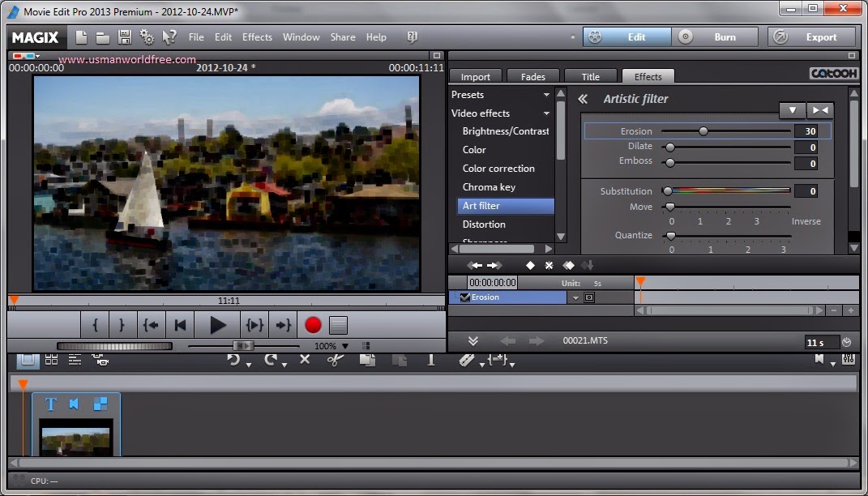This screenshot has width=868, height=496.
Task: Toggle the mirror button in Artistic filter
Action: pyautogui.click(x=820, y=110)
